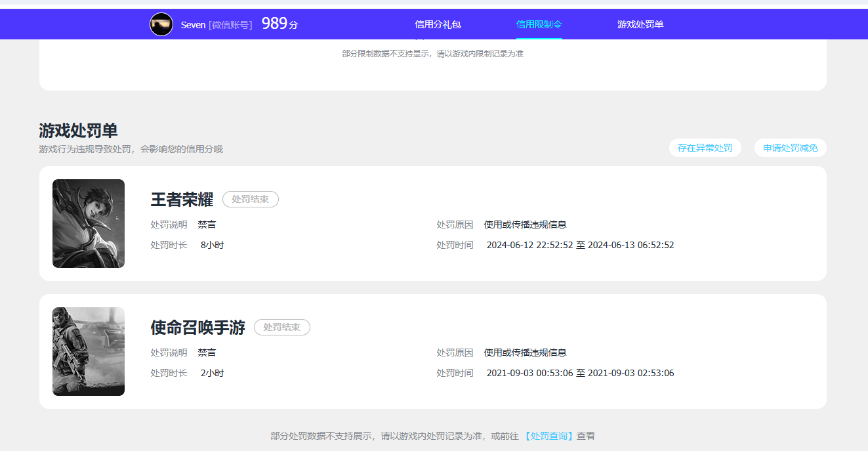
Task: Click the 使命召唤手游 game title
Action: point(197,327)
